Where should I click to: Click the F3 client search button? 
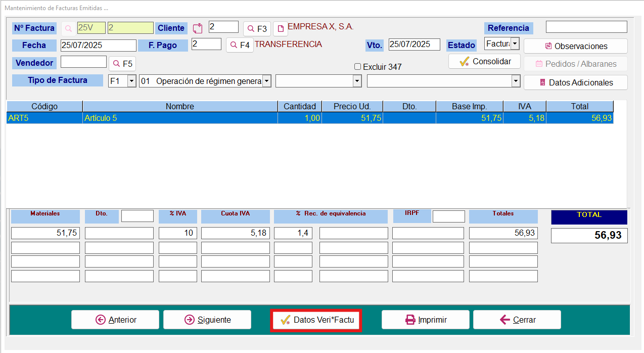pos(257,28)
